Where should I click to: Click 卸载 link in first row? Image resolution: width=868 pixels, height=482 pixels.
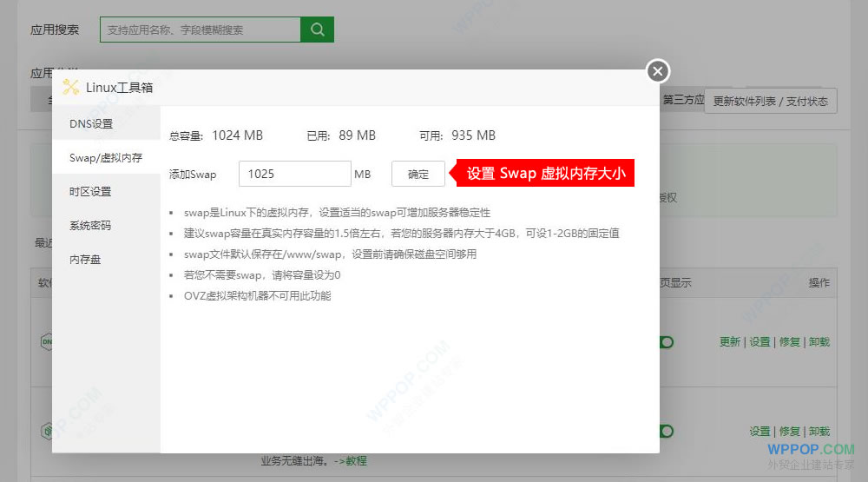click(x=819, y=342)
